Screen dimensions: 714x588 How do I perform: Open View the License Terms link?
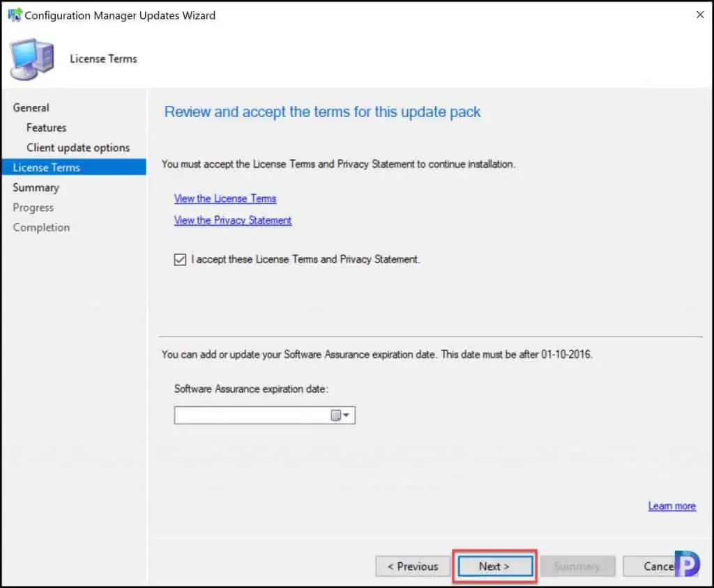point(225,199)
